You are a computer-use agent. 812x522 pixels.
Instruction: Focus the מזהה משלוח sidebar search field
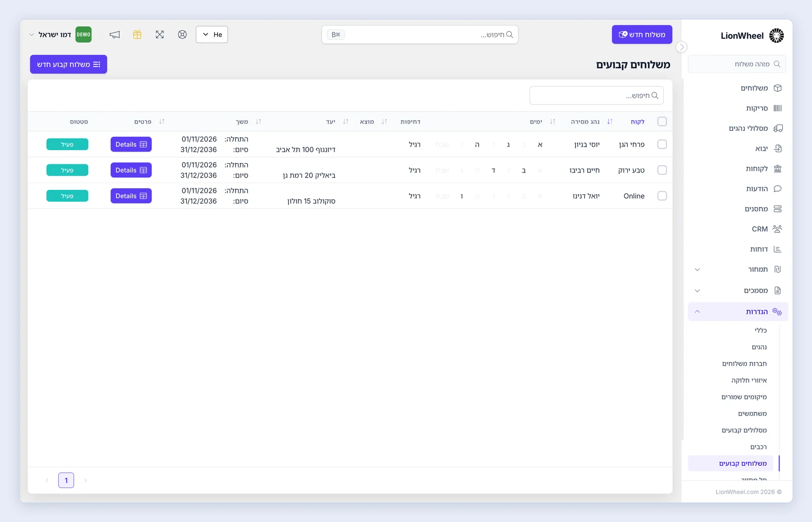point(737,64)
